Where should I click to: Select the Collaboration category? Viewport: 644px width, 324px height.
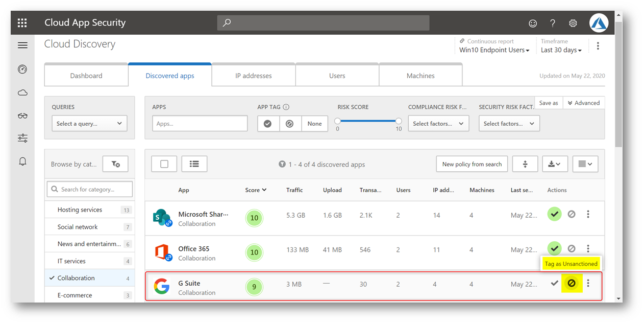click(90, 278)
